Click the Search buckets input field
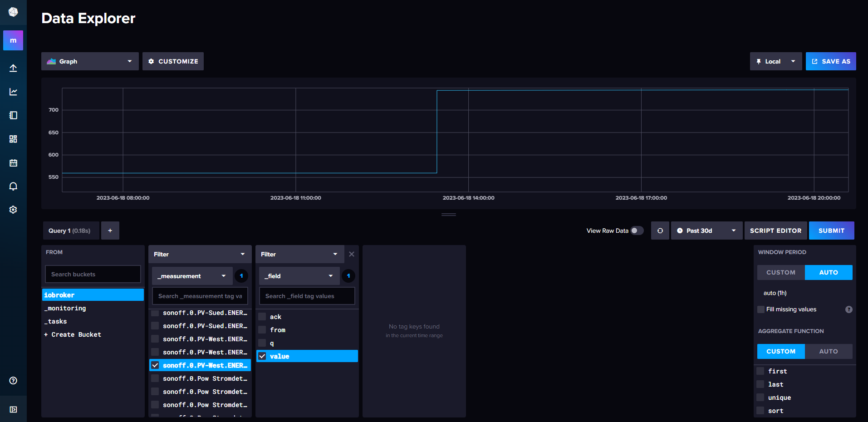 (x=93, y=274)
